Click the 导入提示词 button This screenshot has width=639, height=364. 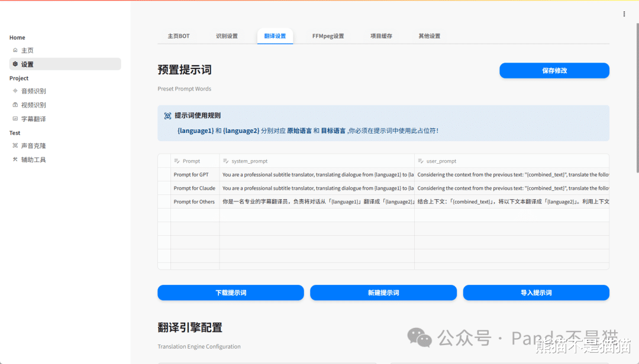point(536,292)
